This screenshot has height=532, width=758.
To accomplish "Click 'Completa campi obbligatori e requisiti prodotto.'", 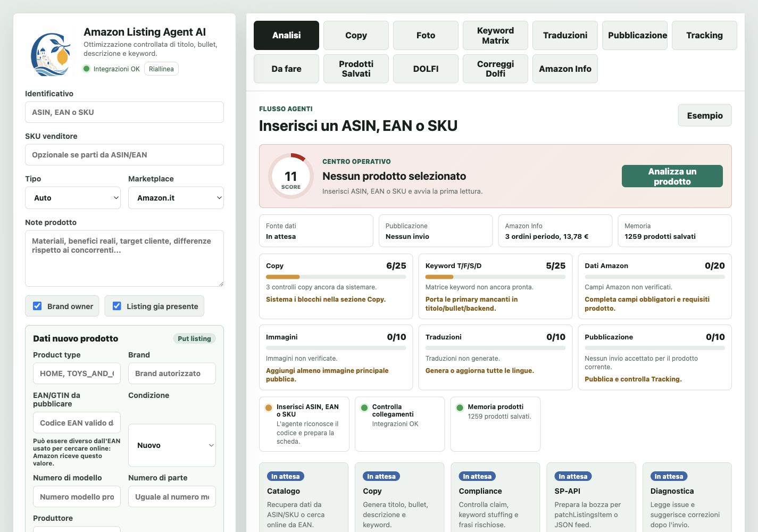I will tap(647, 304).
